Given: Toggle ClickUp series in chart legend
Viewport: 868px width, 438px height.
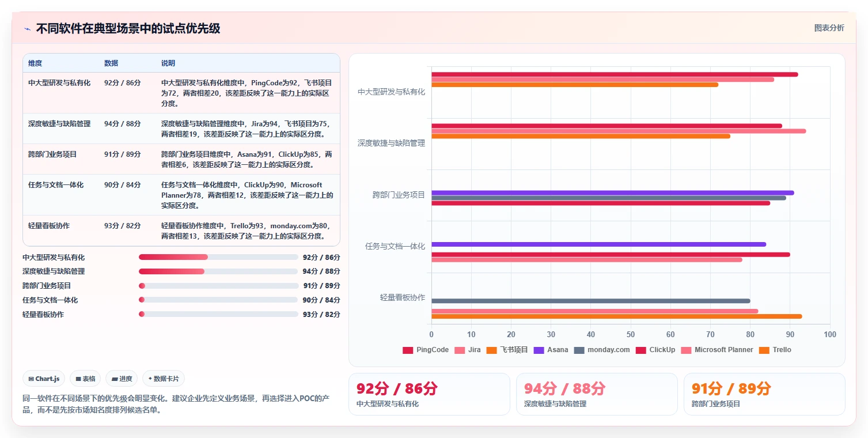Looking at the screenshot, I should point(655,350).
